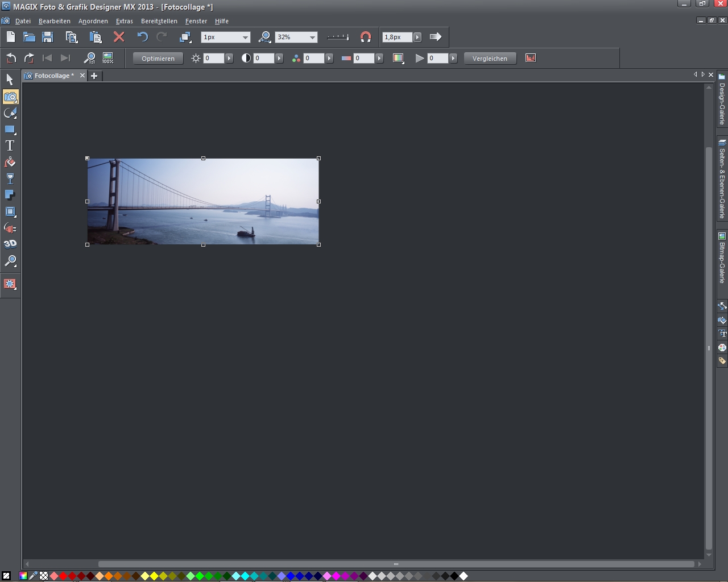Click the Optimieren button
Screen dimensions: 728x582
point(158,58)
